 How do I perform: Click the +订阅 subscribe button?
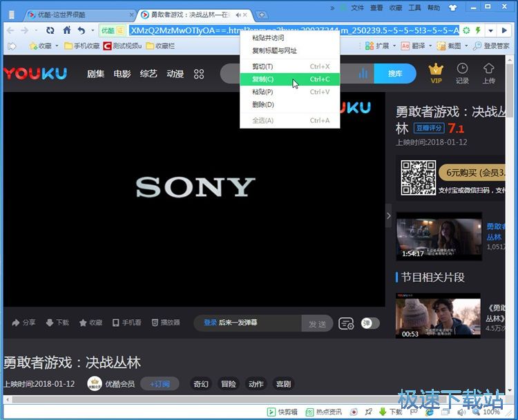[160, 384]
